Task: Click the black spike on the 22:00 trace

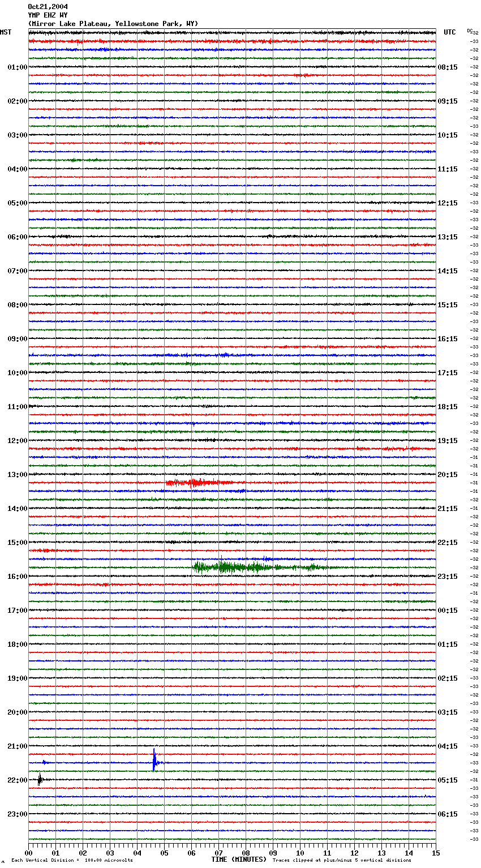Action: [40, 779]
